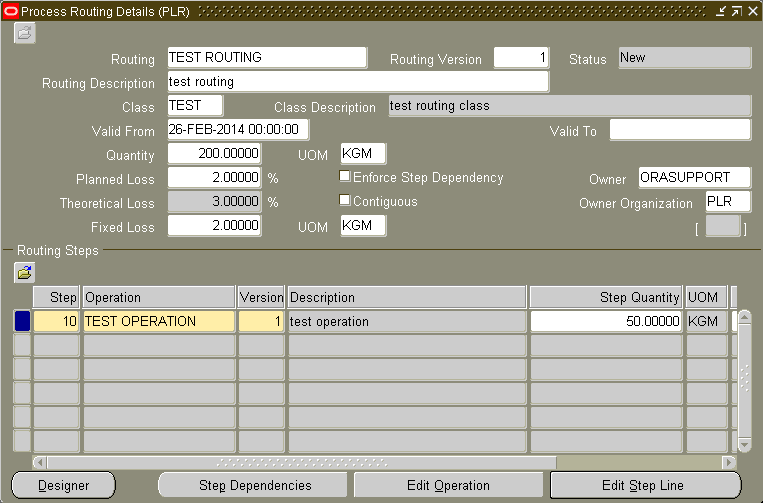Click the Oracle logo in the title bar
763x503 pixels.
tap(10, 11)
